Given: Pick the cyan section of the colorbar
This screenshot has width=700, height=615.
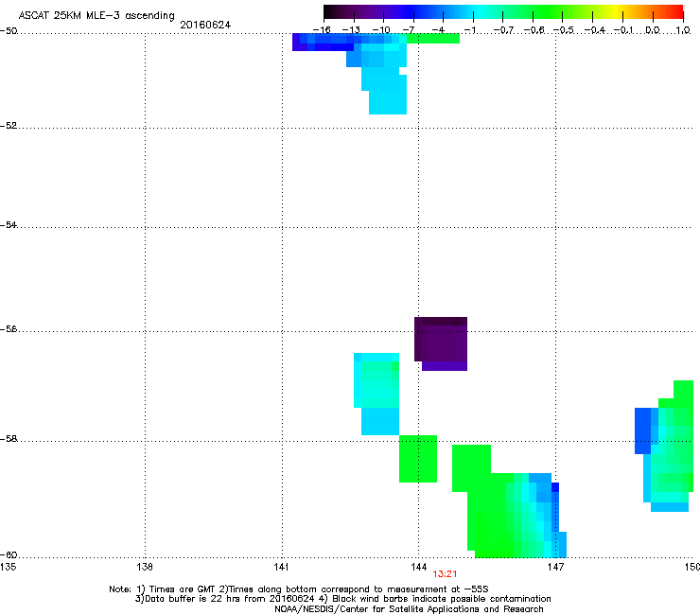Looking at the screenshot, I should 480,12.
